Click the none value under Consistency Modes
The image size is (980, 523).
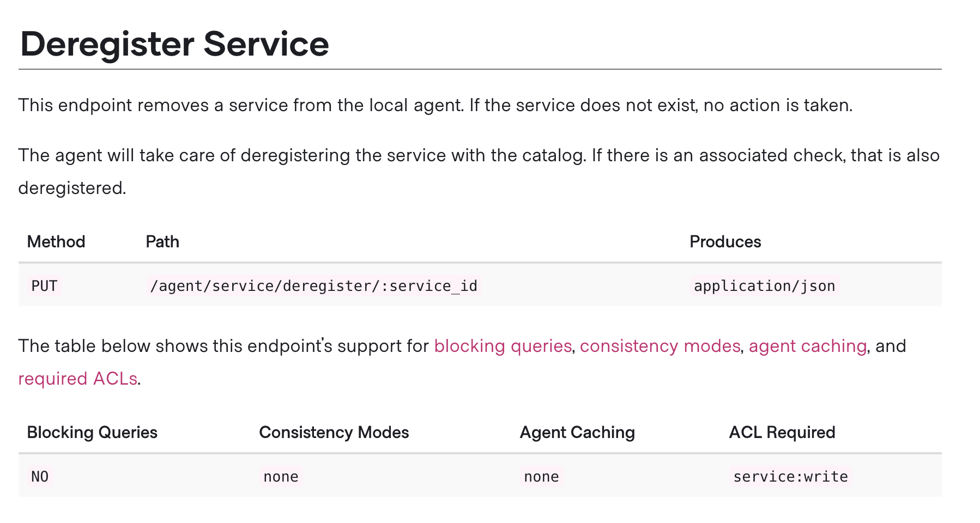pyautogui.click(x=281, y=477)
